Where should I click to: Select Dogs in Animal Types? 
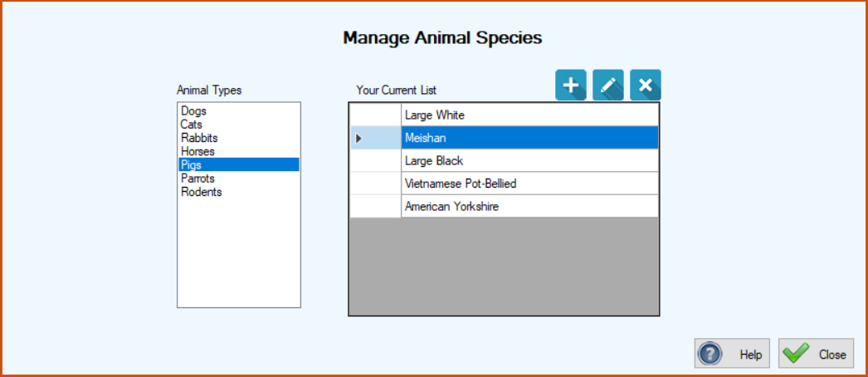(x=193, y=110)
